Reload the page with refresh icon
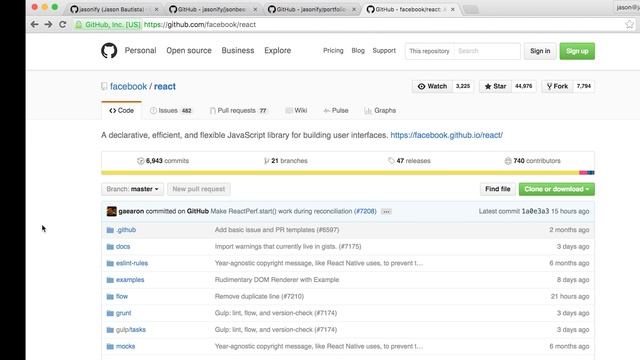The height and width of the screenshot is (360, 640). [62, 24]
